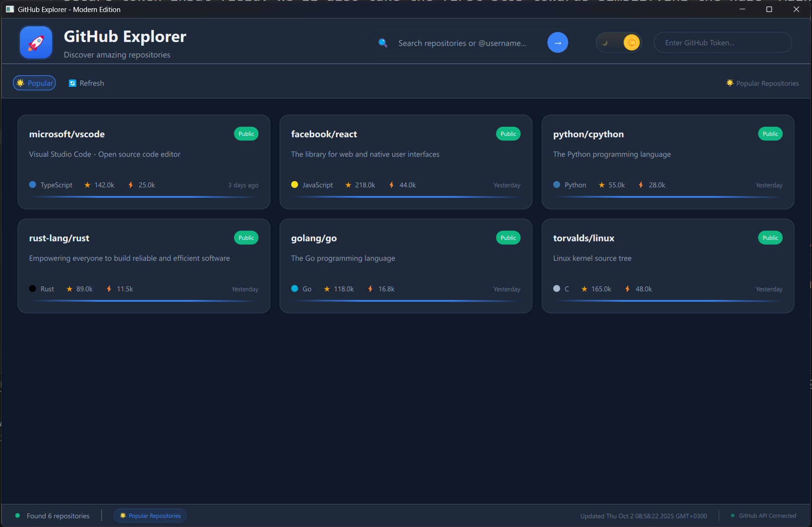Click the circular refresh icon
812x527 pixels.
pos(72,83)
